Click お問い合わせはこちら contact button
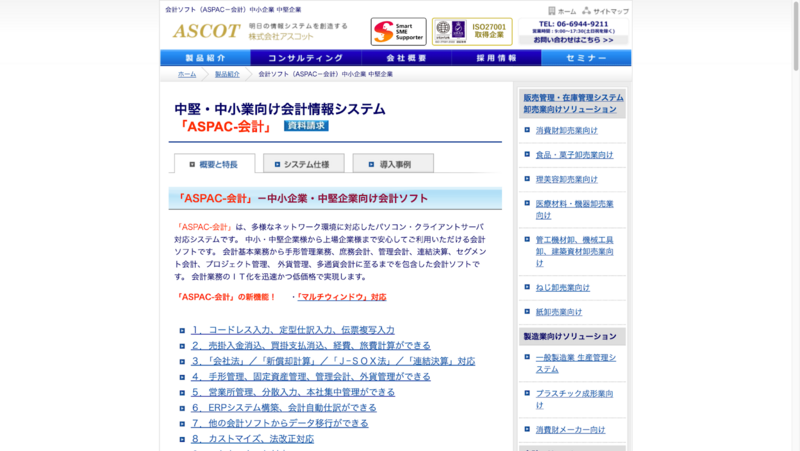 click(x=573, y=40)
